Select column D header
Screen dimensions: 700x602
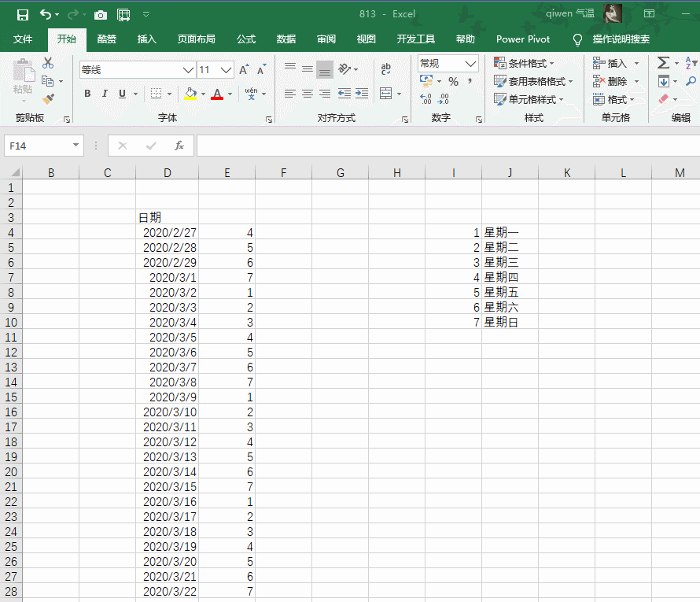coord(167,173)
